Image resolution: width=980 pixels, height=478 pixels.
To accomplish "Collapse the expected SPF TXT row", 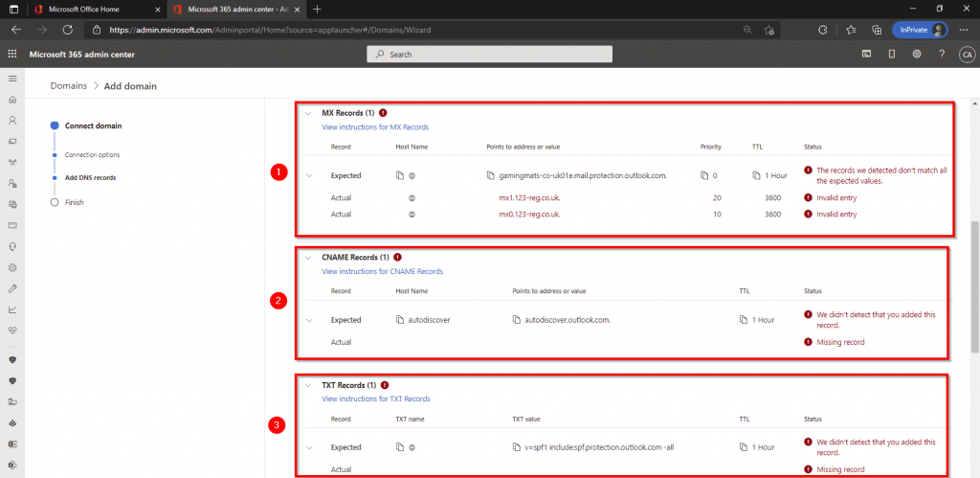I will 308,447.
